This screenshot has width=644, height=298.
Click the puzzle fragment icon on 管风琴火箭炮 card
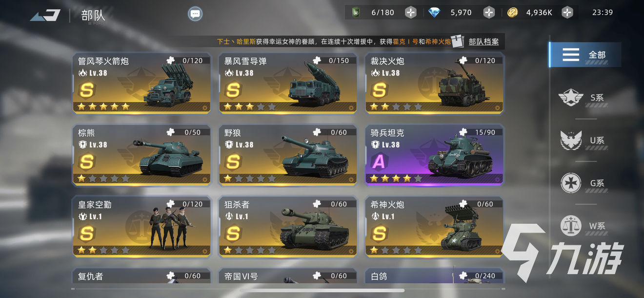click(170, 61)
